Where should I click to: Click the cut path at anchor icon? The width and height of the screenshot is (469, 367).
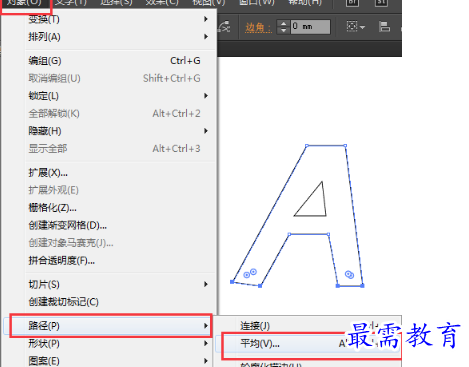coord(224,27)
